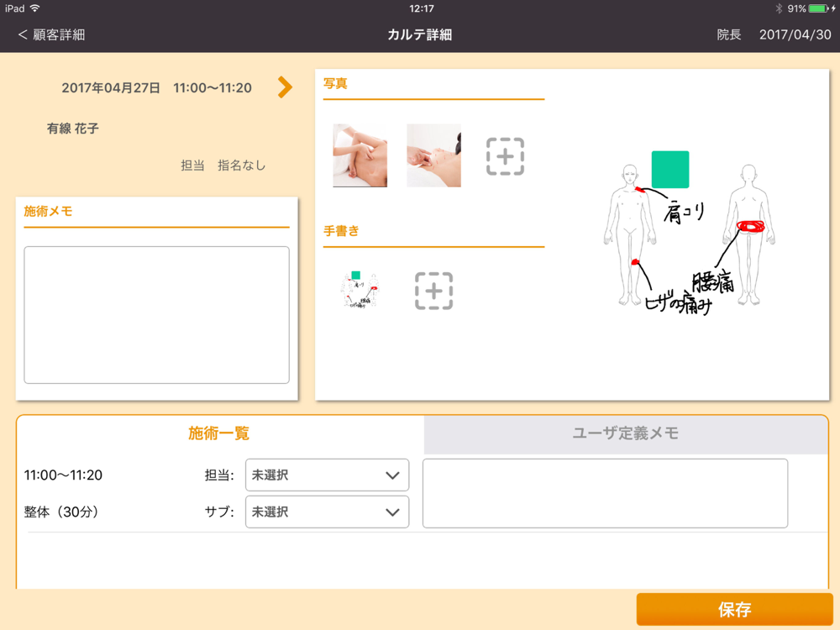The height and width of the screenshot is (630, 840).
Task: Add a new photo in 写真 section
Action: click(505, 156)
